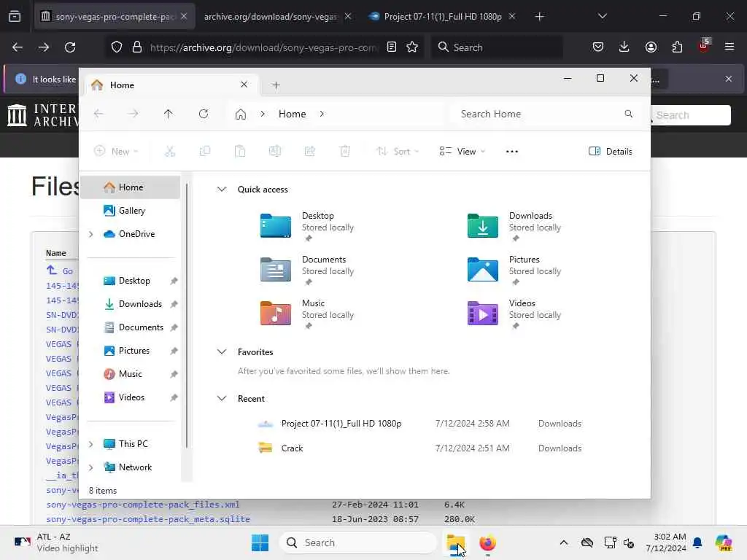Click the Cut scissors icon in File Explorer
747x560 pixels.
point(169,152)
